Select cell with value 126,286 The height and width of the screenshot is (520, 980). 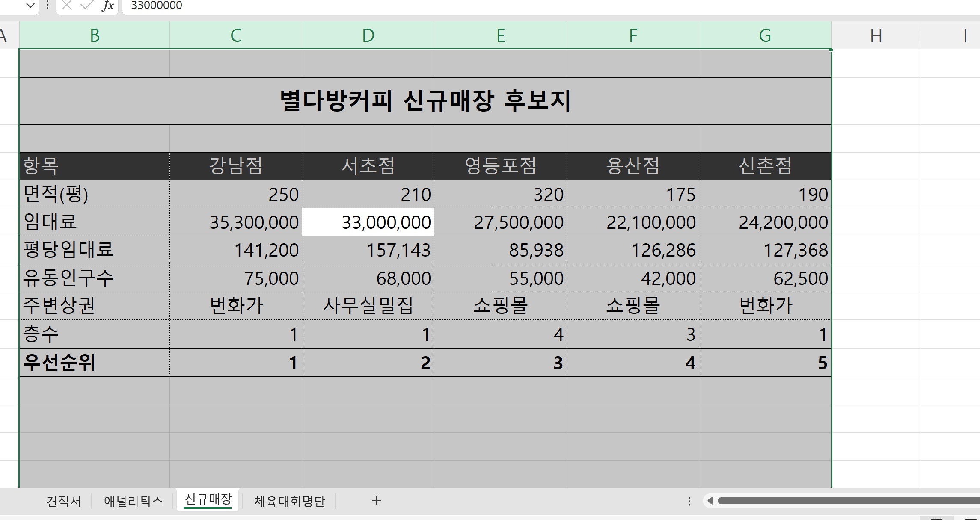point(633,250)
